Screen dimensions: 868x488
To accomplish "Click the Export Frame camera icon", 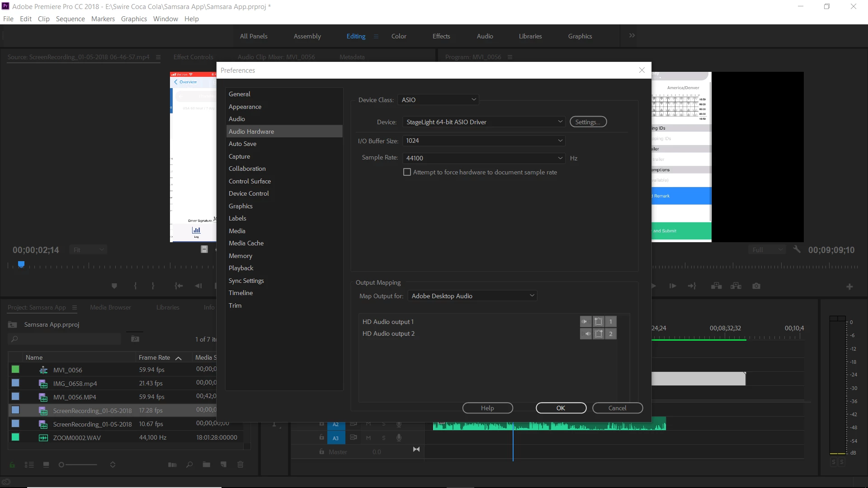I will (756, 286).
